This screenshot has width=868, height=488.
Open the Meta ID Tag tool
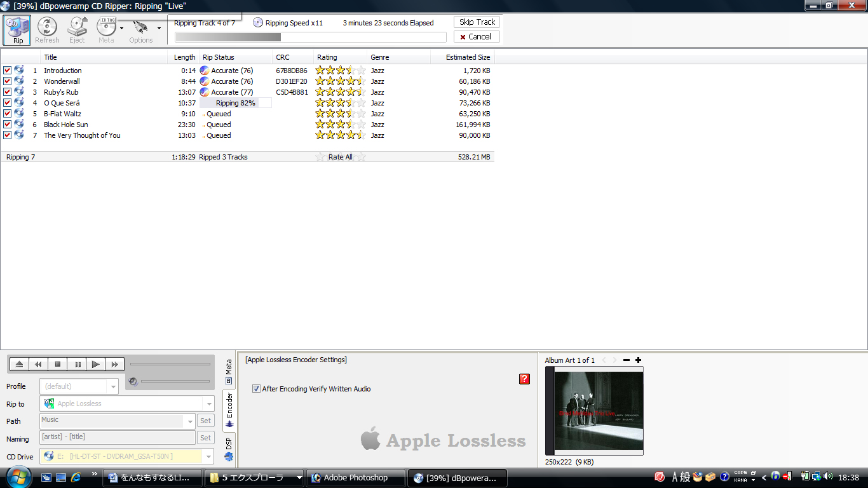pos(106,30)
